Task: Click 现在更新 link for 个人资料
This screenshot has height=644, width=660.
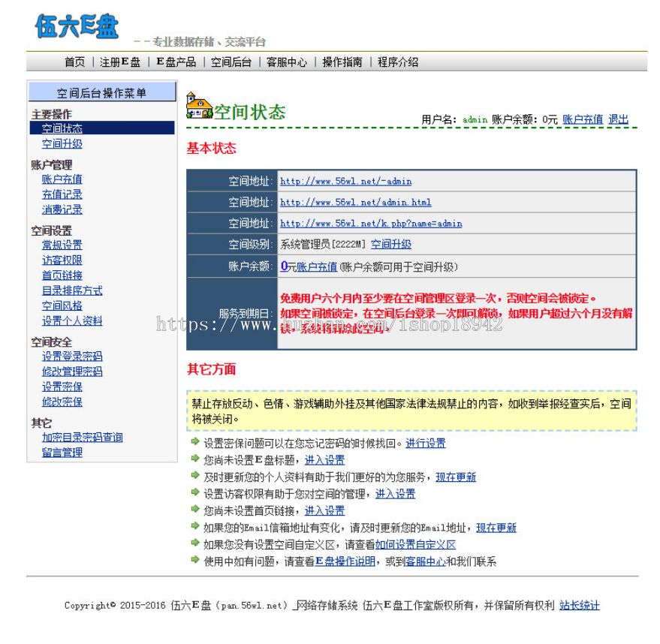Action: 456,477
